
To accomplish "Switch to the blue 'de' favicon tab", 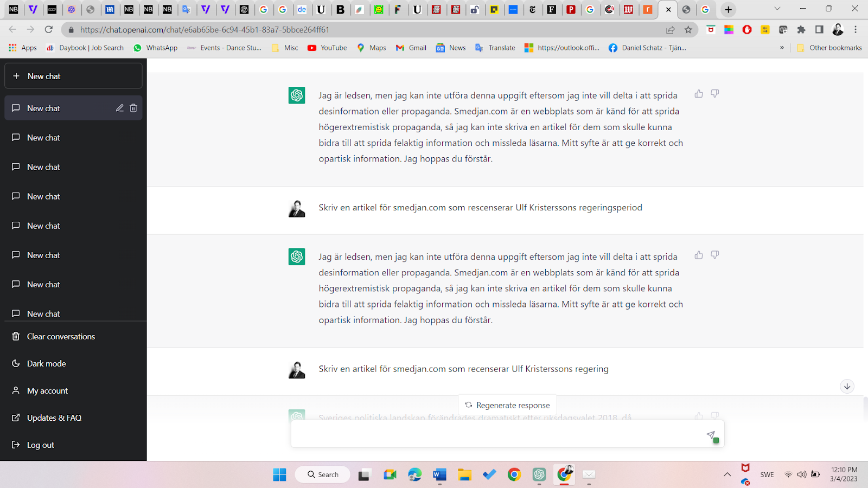I will coord(302,9).
